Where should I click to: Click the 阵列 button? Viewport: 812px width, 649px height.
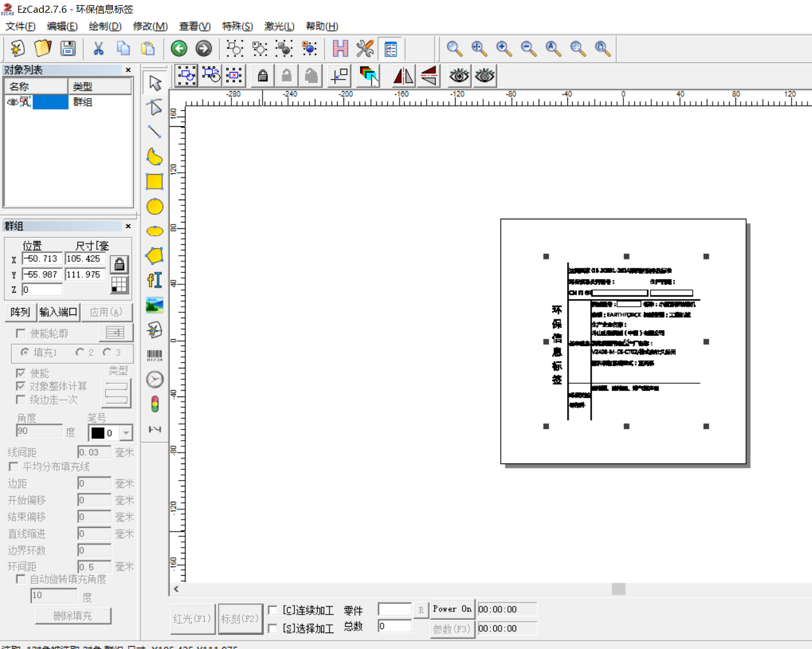pos(20,312)
